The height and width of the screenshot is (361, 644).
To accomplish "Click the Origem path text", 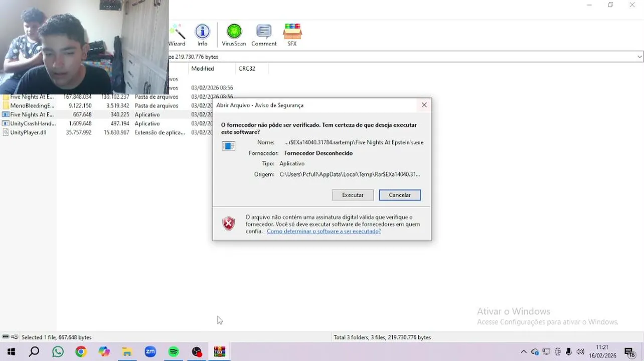I will (350, 174).
